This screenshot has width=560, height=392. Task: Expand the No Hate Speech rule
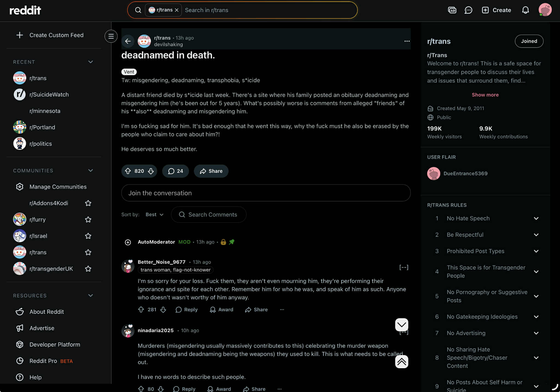[536, 218]
